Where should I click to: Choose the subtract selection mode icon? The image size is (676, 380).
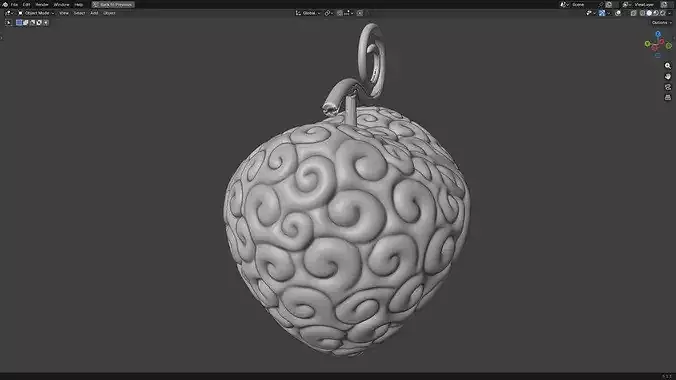[32, 22]
